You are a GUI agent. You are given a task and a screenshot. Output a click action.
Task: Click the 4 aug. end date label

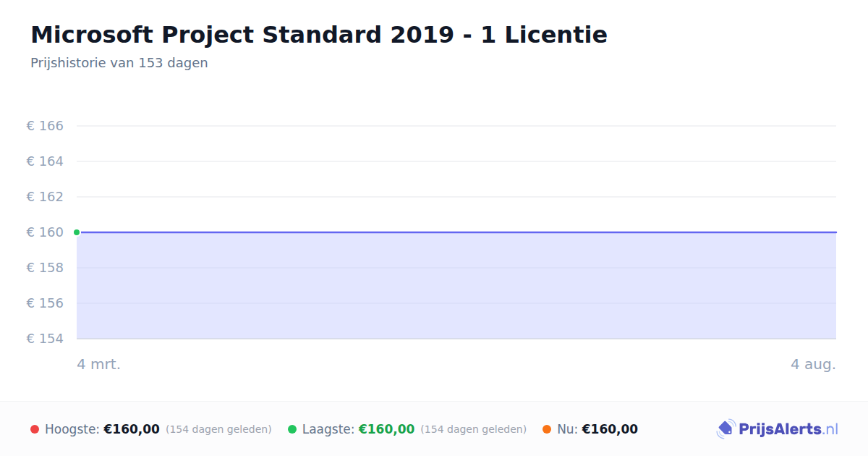point(813,365)
